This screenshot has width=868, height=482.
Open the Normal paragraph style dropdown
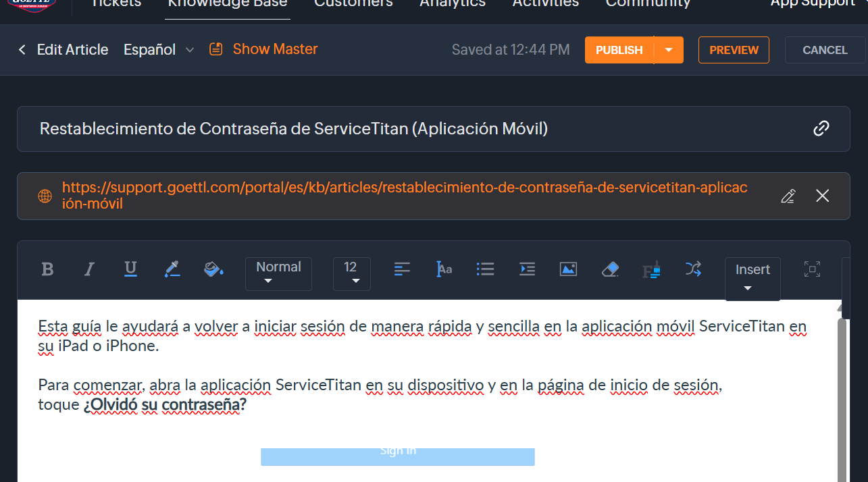tap(278, 273)
